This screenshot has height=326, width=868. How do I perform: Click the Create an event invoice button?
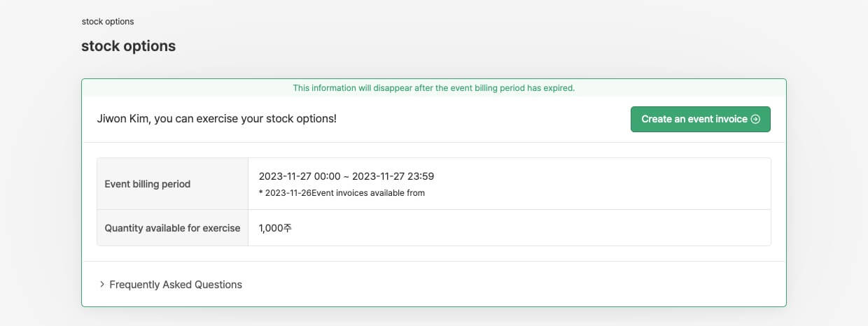(x=700, y=119)
